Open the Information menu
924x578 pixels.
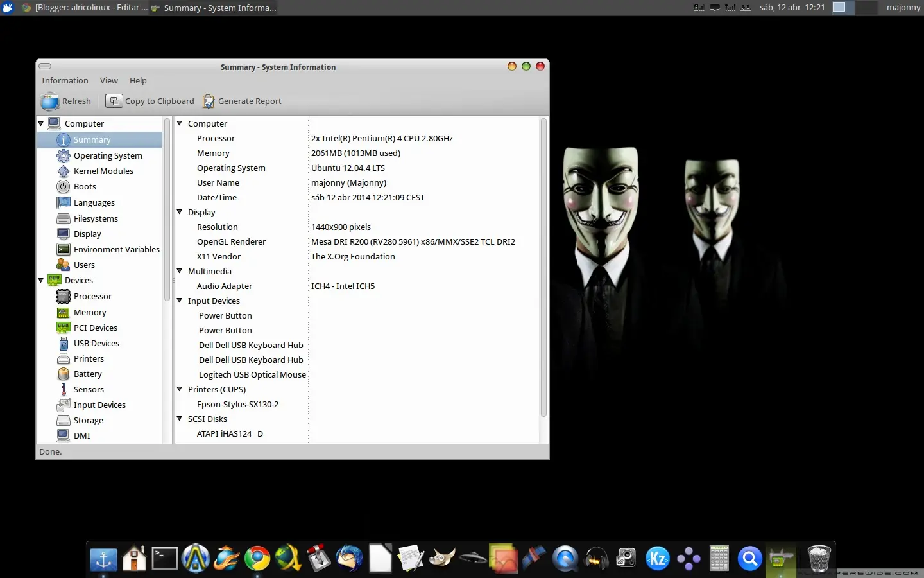click(65, 81)
